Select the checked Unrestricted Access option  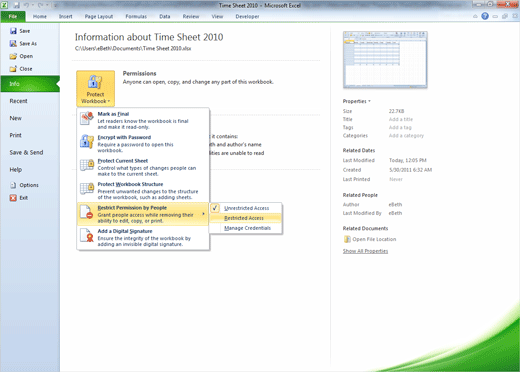(246, 208)
